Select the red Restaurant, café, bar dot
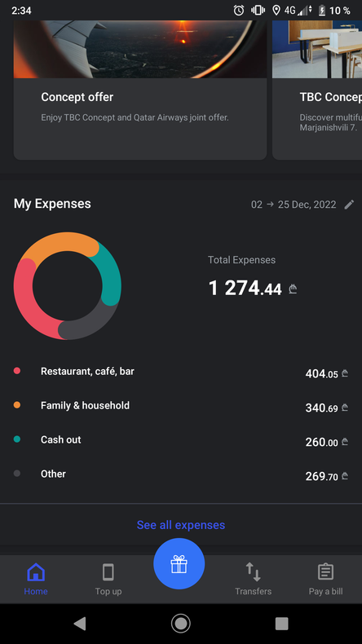The height and width of the screenshot is (644, 362). pos(17,371)
